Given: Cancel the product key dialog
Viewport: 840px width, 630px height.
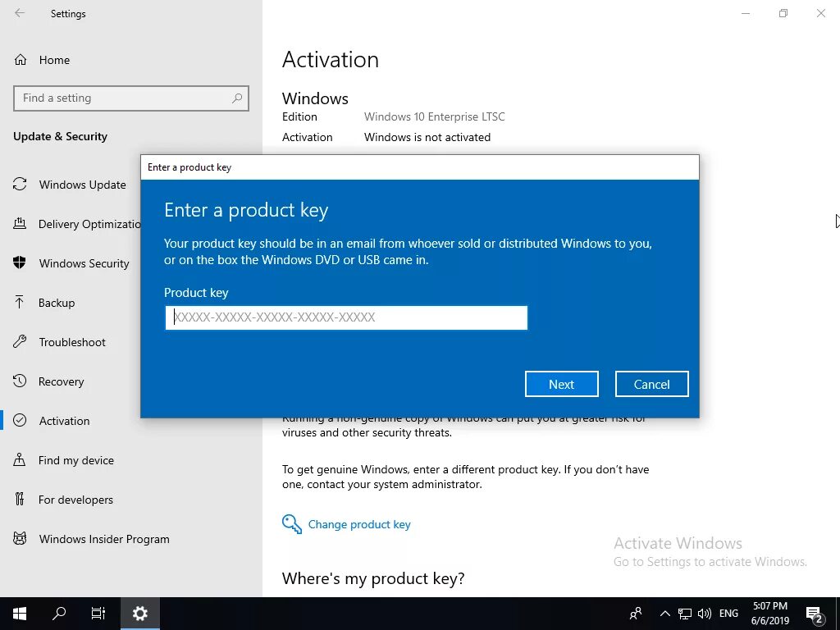Looking at the screenshot, I should (651, 384).
